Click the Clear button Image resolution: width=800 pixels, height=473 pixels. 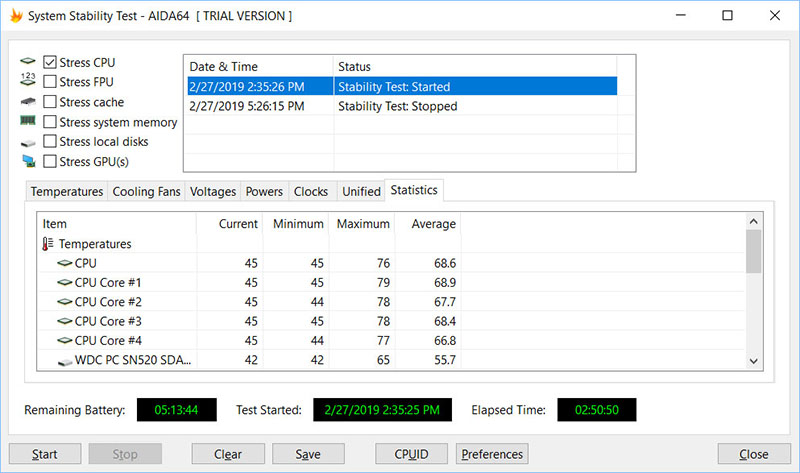(x=228, y=454)
